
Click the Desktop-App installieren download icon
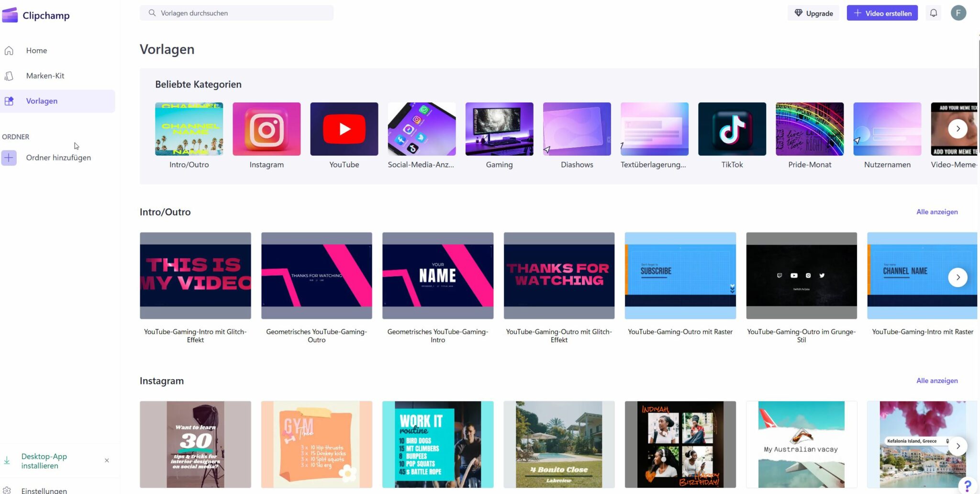[7, 460]
